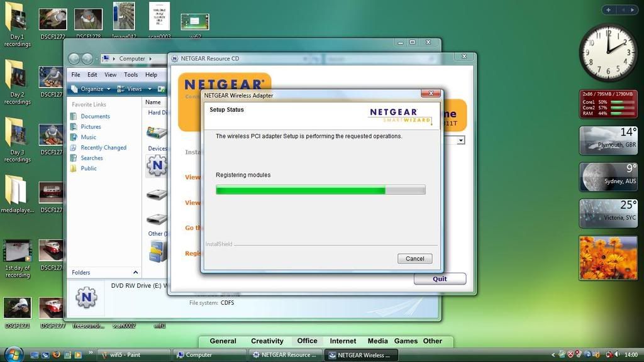
Task: Open the mediaplayer folder on desktop
Action: click(16, 194)
